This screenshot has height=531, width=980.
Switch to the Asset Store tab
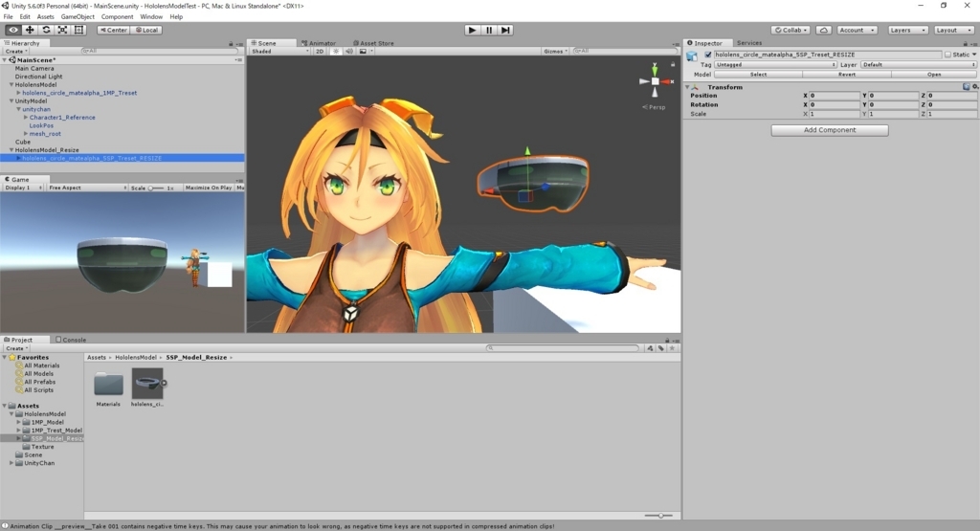(x=374, y=43)
